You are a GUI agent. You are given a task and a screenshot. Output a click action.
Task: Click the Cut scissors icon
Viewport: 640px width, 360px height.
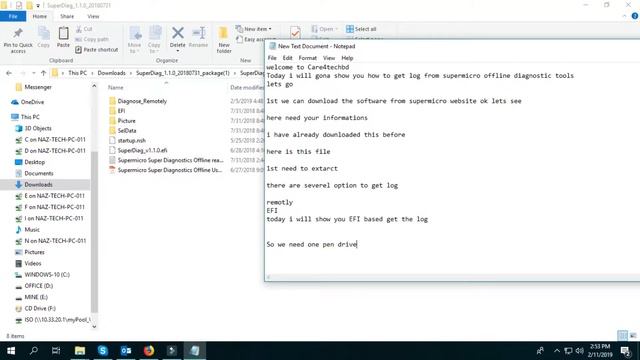tap(79, 29)
